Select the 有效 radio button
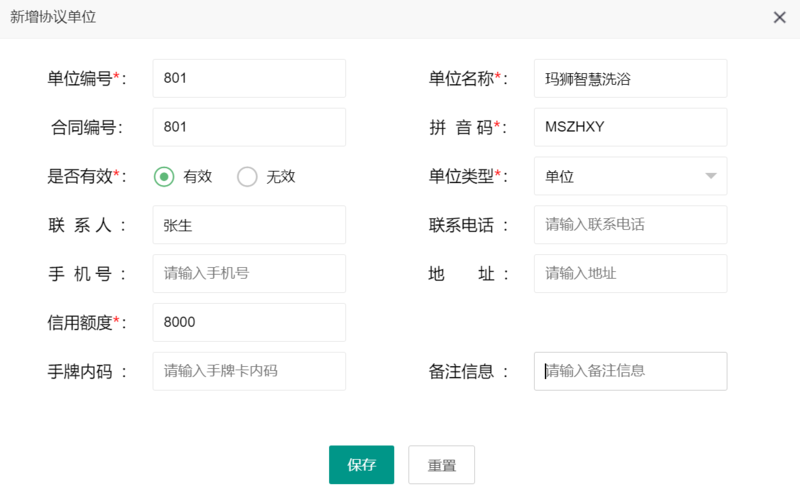 [164, 177]
